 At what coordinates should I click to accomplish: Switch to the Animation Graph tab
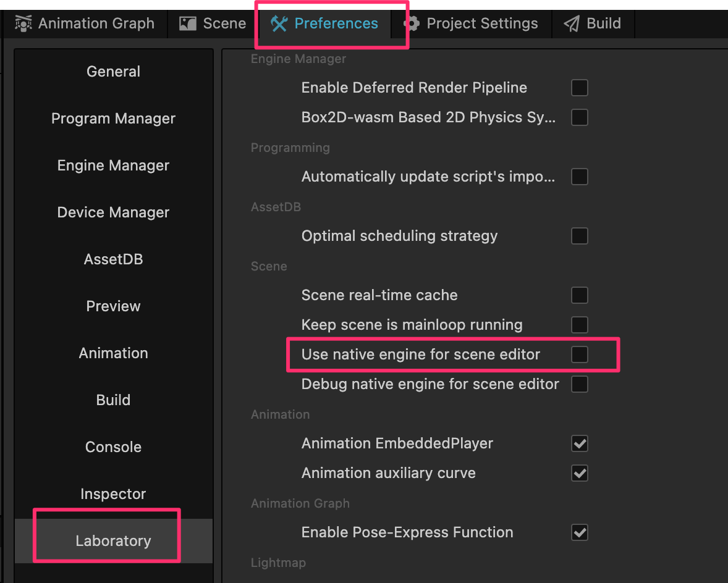(85, 23)
